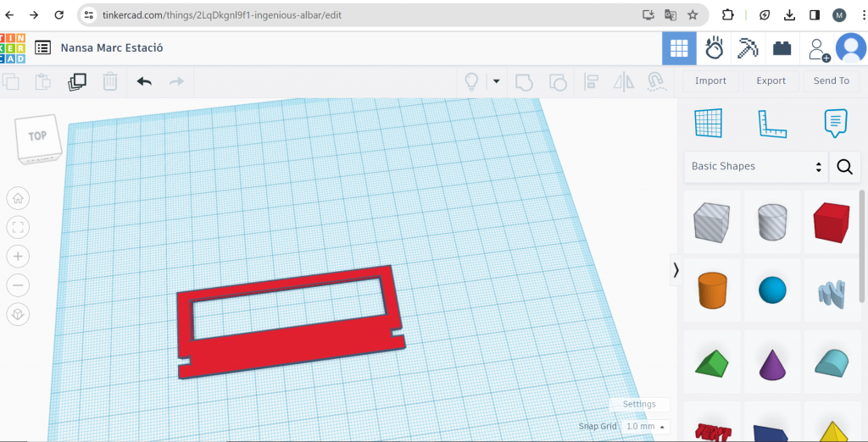Image resolution: width=868 pixels, height=442 pixels.
Task: Click the TOP face of the view cube
Action: point(37,136)
